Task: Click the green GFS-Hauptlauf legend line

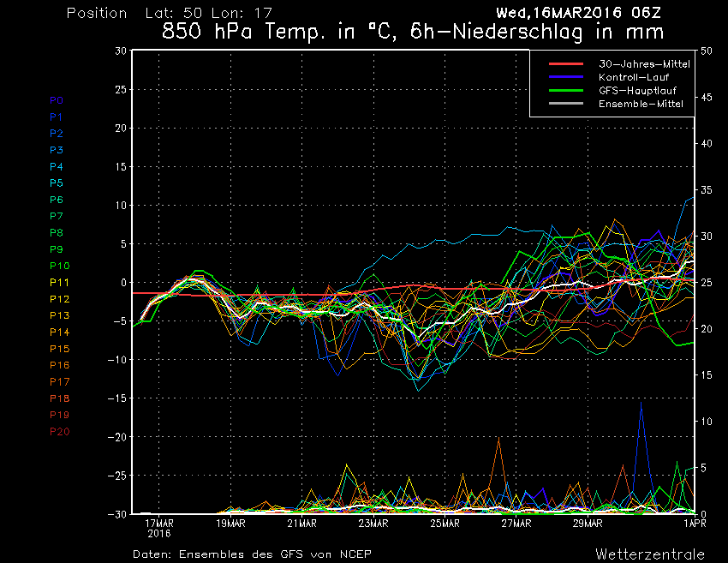Action: (x=566, y=90)
